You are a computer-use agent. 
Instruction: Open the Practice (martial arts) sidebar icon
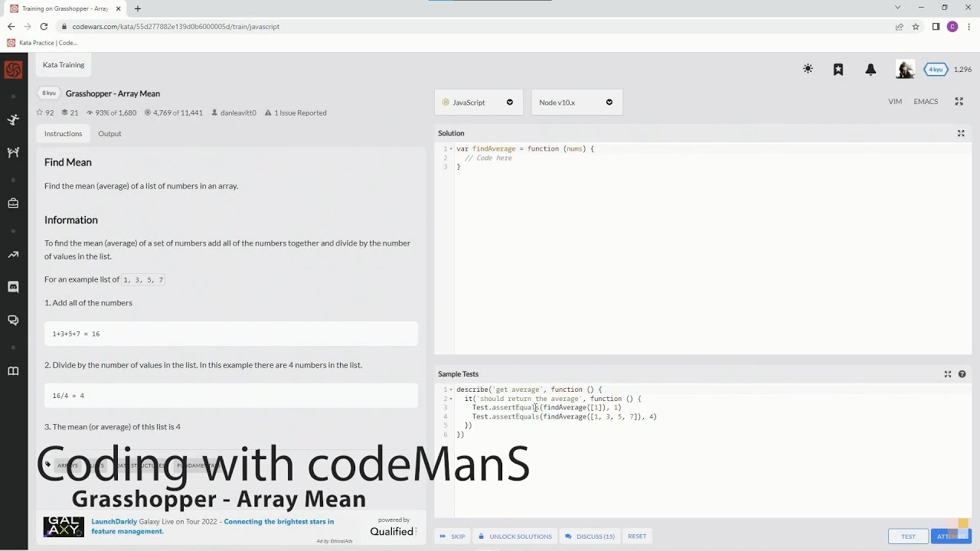(13, 120)
